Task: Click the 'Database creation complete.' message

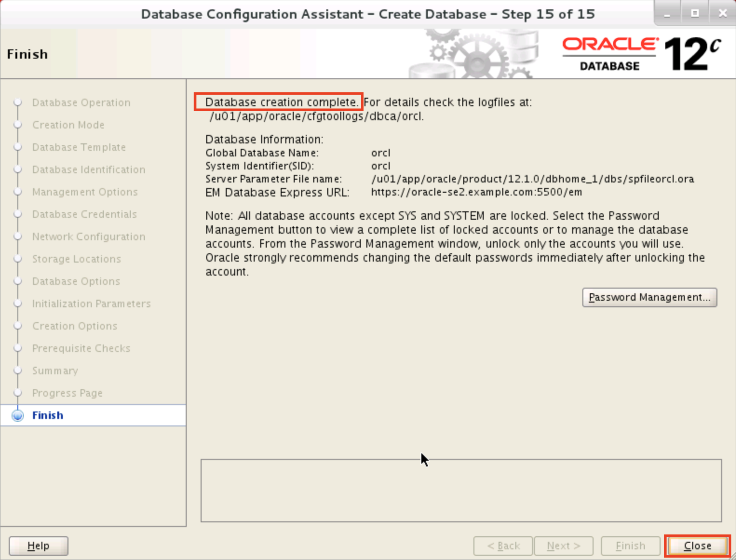Action: pos(282,102)
